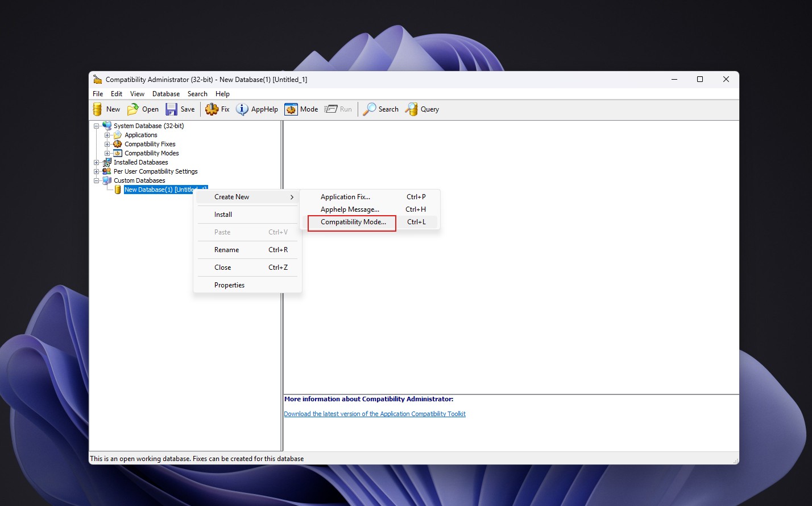812x506 pixels.
Task: Open Properties from the context menu
Action: (247, 285)
